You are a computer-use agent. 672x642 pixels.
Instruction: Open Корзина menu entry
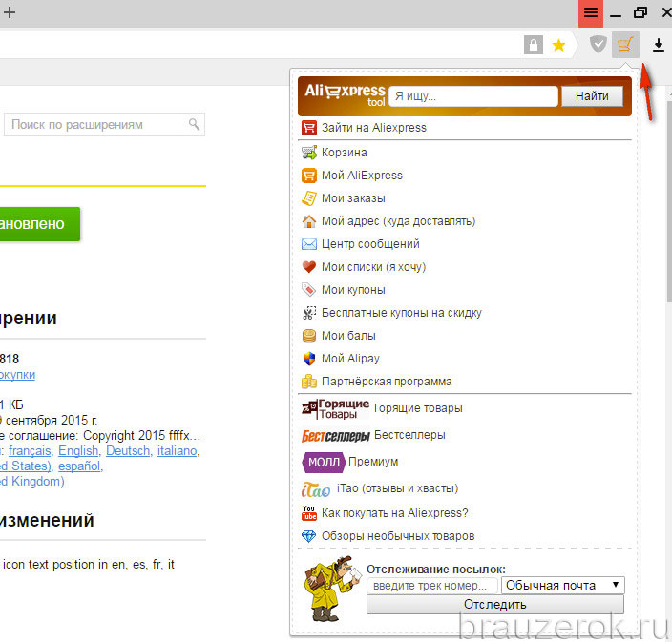click(345, 153)
